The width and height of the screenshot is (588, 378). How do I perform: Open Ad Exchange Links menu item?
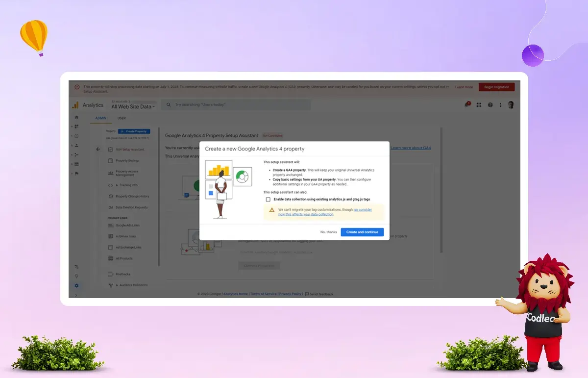pyautogui.click(x=128, y=248)
